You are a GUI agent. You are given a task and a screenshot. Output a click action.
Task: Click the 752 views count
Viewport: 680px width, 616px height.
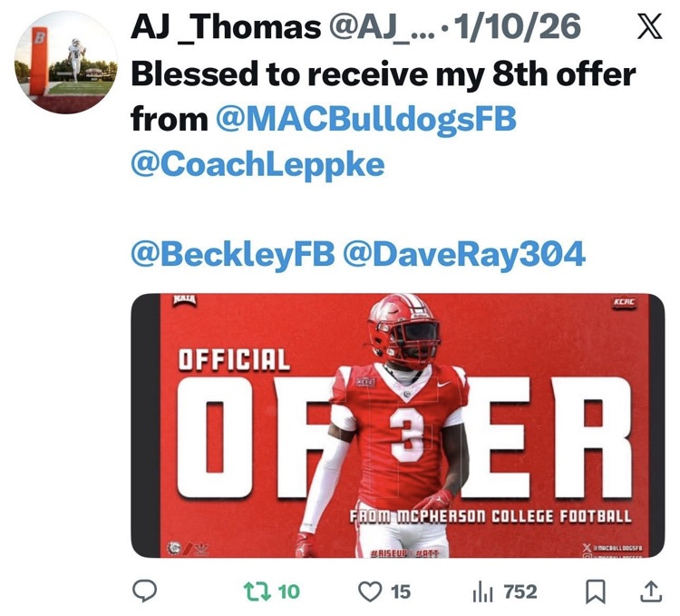pyautogui.click(x=520, y=592)
